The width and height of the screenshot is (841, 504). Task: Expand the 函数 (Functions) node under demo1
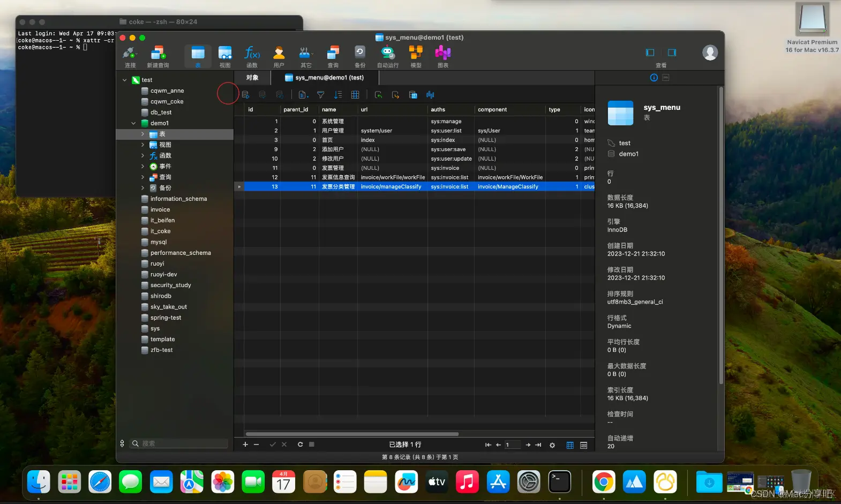[142, 155]
